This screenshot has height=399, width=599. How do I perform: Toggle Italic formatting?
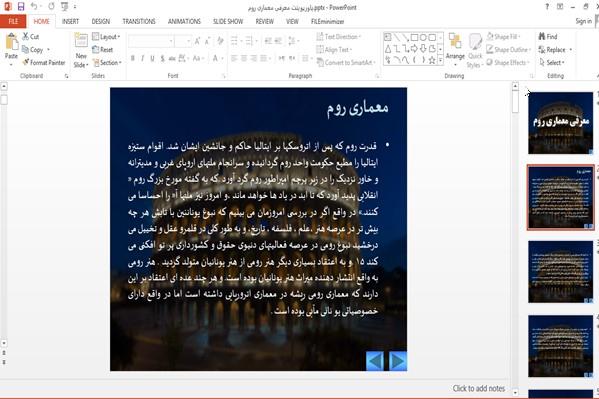point(142,58)
